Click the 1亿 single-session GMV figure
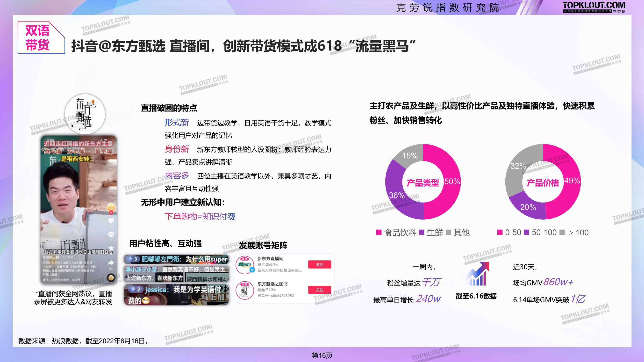 point(578,299)
